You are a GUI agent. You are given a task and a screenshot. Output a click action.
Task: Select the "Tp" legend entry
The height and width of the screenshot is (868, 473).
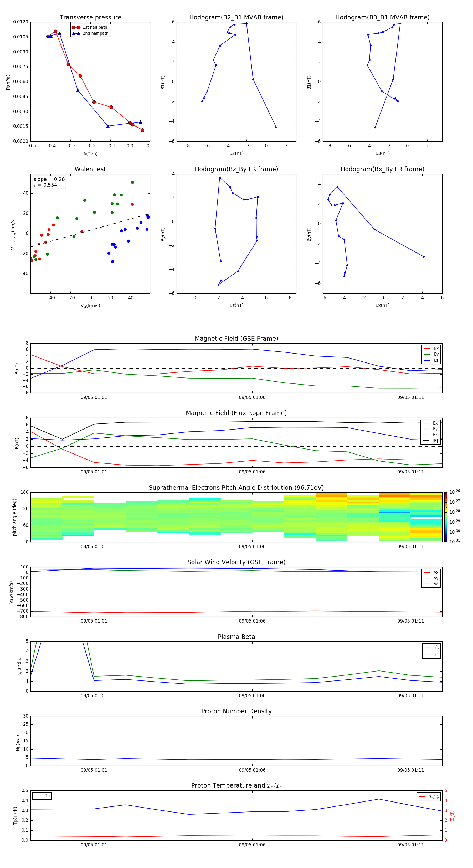coord(42,796)
